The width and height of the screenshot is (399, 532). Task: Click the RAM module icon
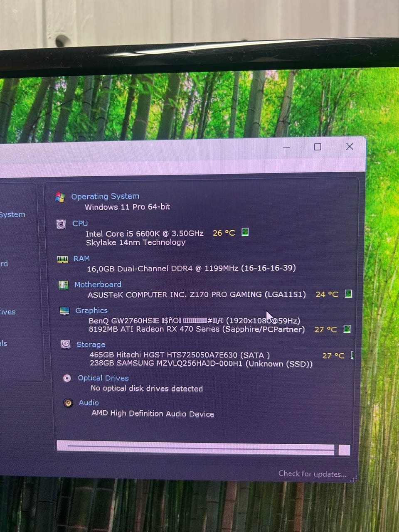pos(62,259)
